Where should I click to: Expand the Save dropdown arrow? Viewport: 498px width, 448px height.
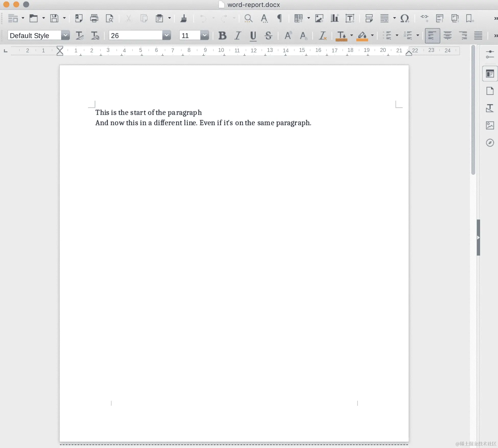coord(64,18)
